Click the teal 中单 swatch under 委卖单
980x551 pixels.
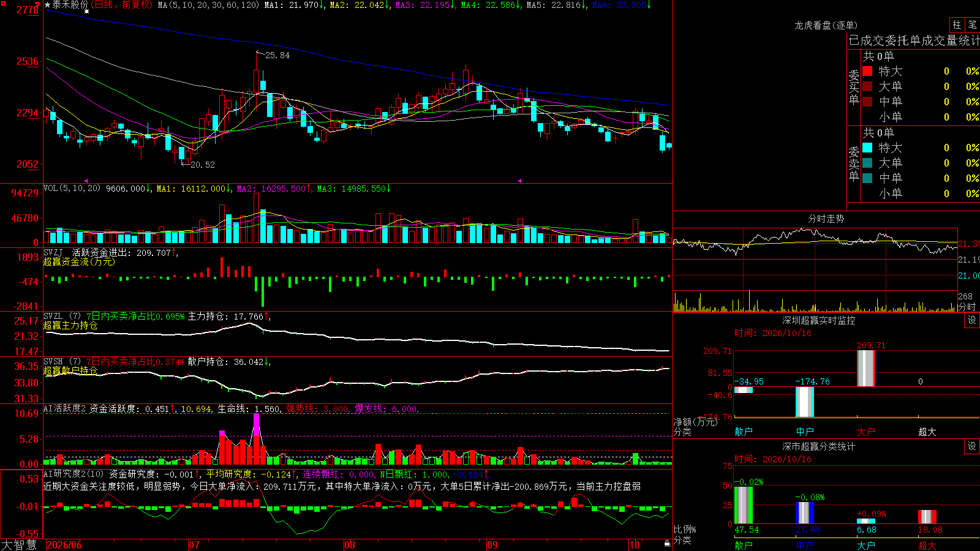click(x=867, y=178)
